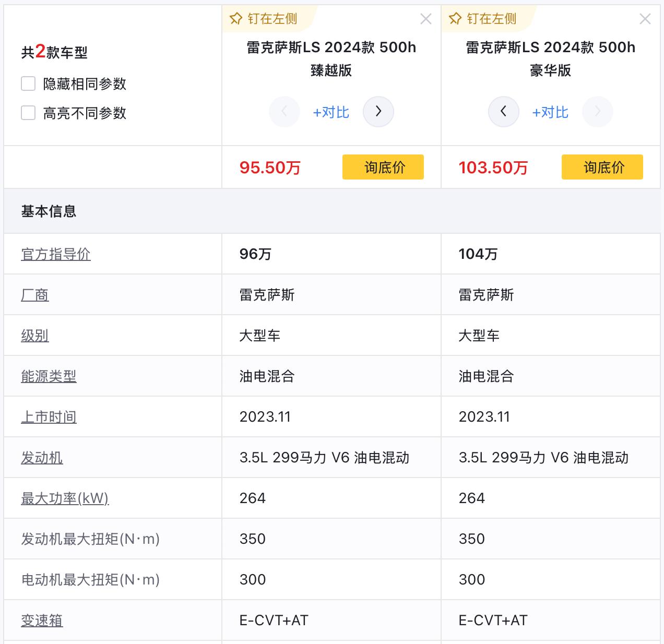
Task: Click pin icon on 臻越版 column
Action: 236,19
